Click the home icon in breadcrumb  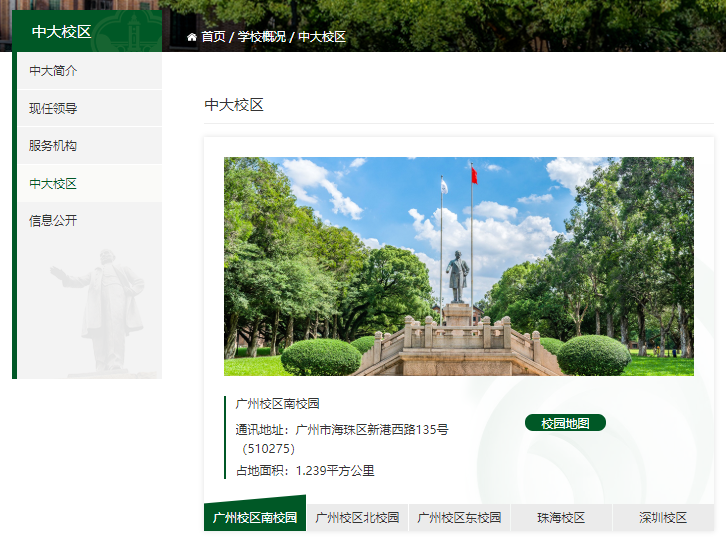click(192, 37)
